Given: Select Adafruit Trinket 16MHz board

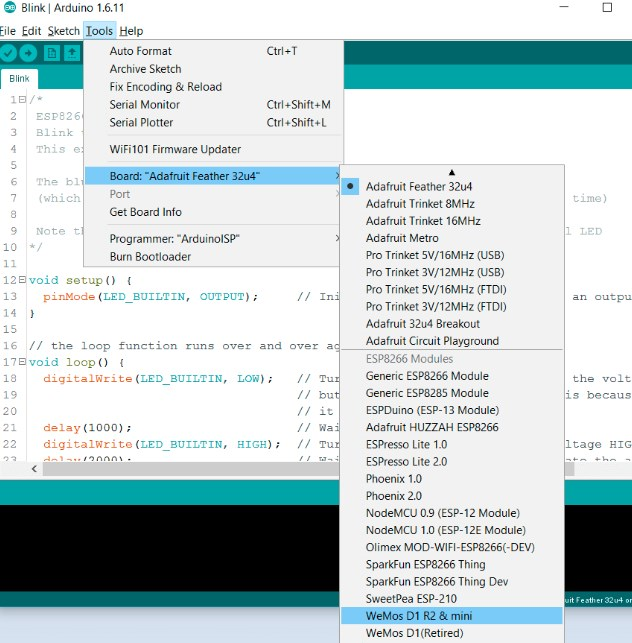Looking at the screenshot, I should 453,221.
